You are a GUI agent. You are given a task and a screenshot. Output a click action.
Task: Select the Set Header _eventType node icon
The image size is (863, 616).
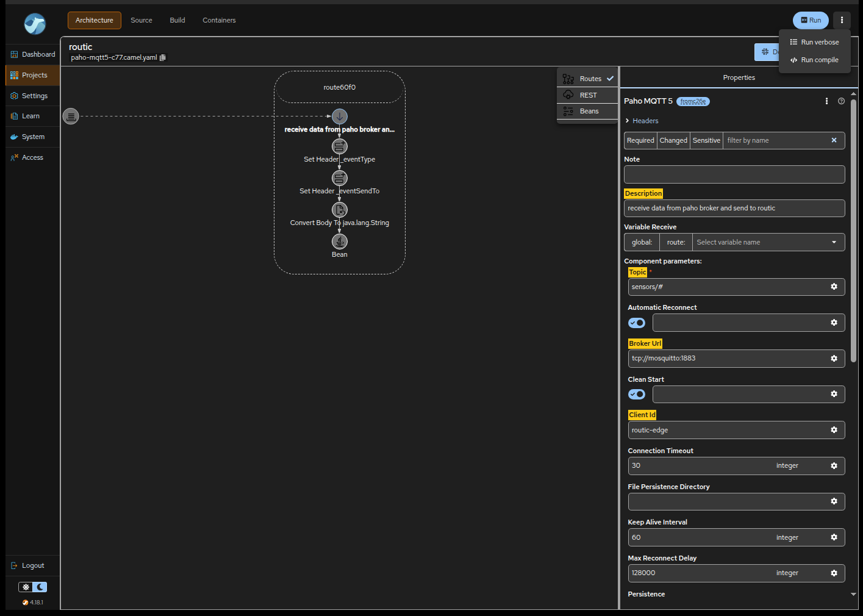point(340,146)
